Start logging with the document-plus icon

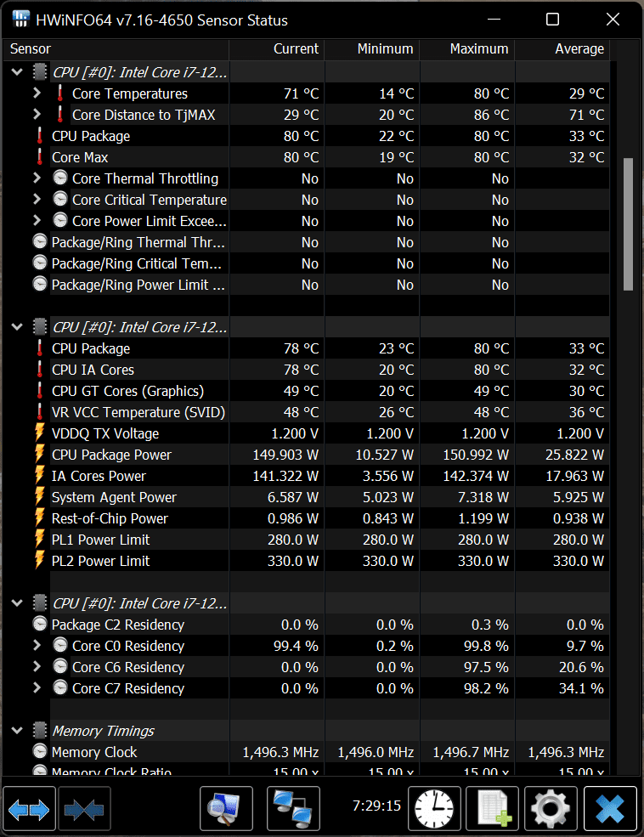[x=492, y=809]
